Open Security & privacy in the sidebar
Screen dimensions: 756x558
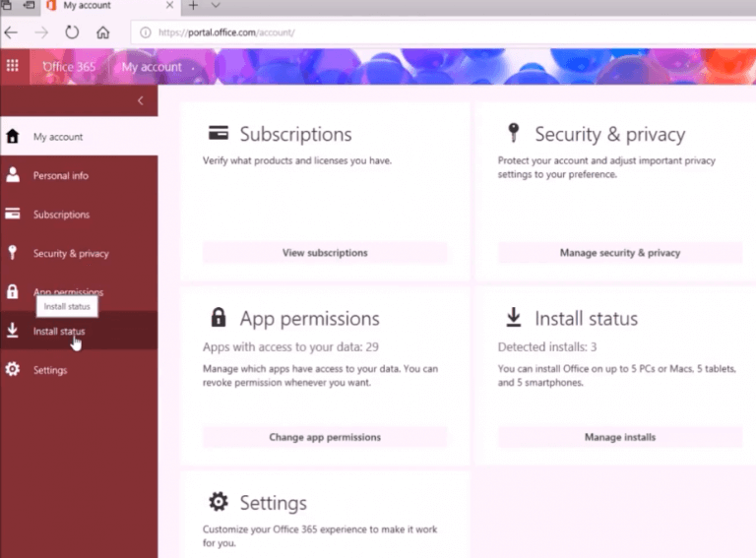pyautogui.click(x=79, y=254)
